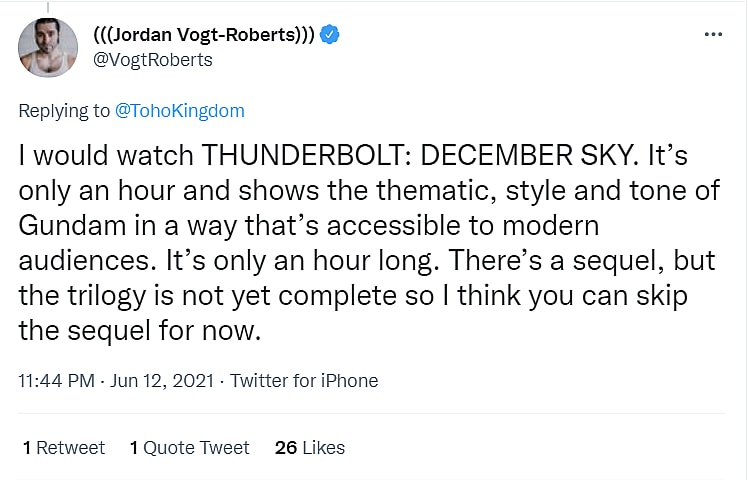Open the Twitter for iPhone source link
The image size is (749, 480).
(x=305, y=381)
